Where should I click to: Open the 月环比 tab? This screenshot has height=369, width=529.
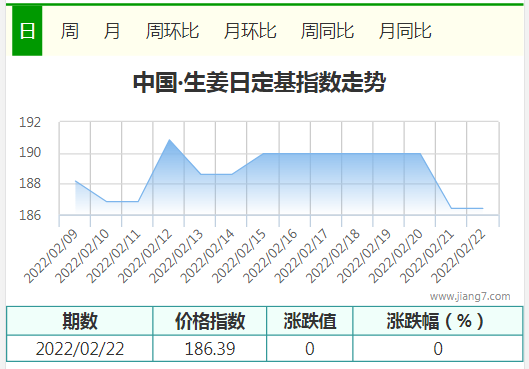[x=250, y=31]
